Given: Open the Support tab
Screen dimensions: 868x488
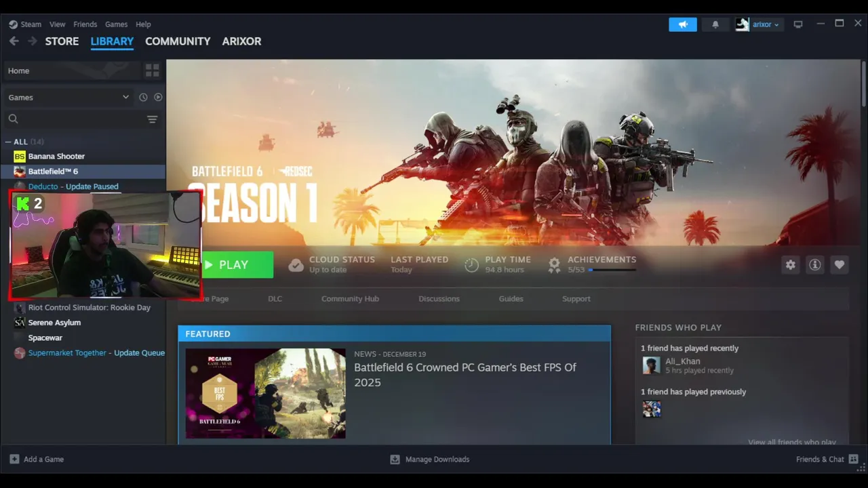Looking at the screenshot, I should click(576, 299).
